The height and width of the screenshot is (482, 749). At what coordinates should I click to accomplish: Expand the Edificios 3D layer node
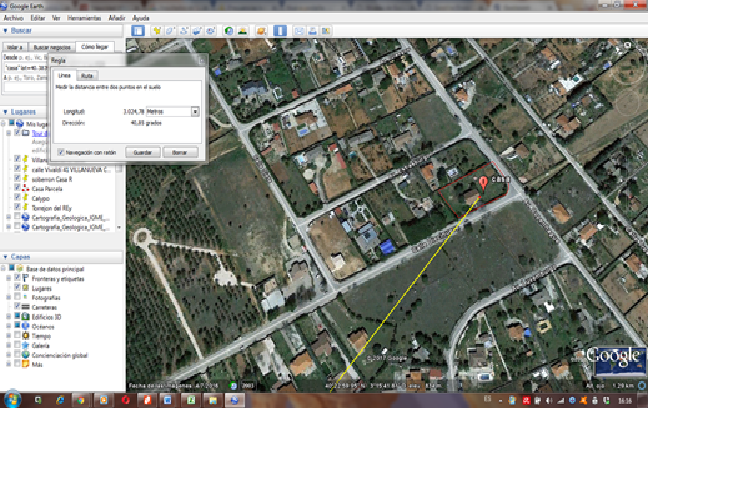9,317
